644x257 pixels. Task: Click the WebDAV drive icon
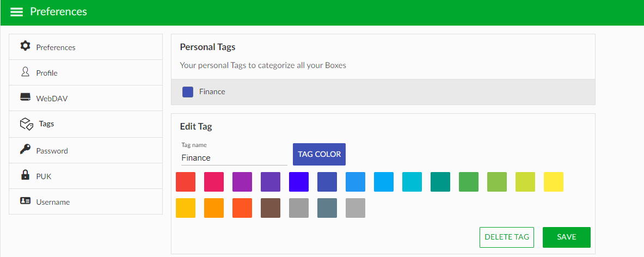click(25, 97)
